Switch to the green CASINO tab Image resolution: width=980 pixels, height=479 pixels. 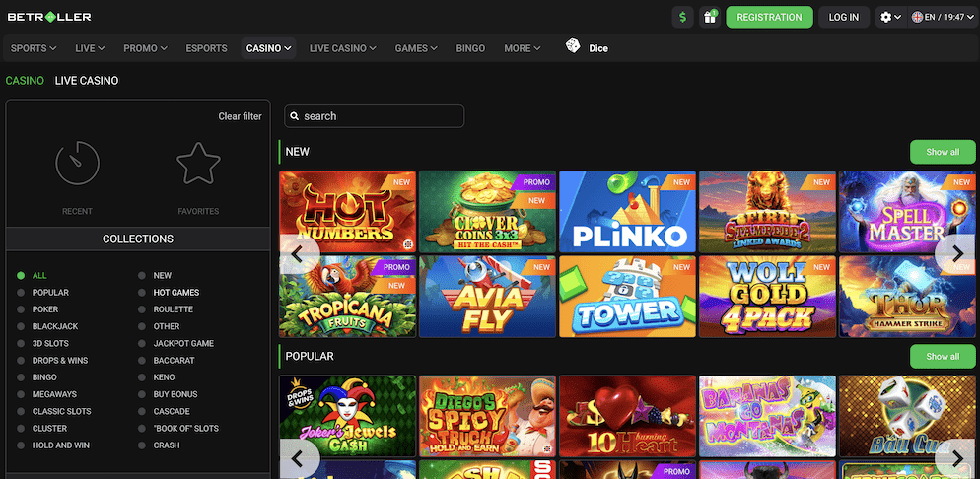tap(25, 81)
